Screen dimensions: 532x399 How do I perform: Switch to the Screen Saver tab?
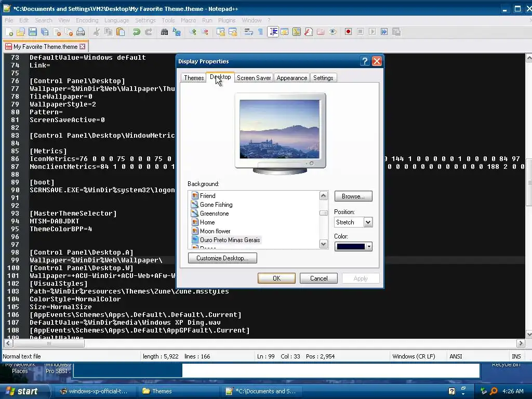tap(254, 78)
